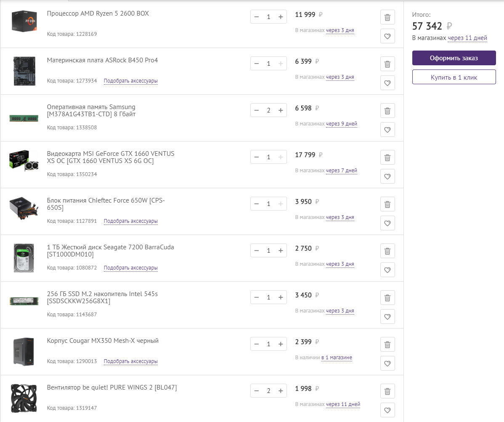
Task: Heart the Cougar MX350 Mesh-X case
Action: pos(387,363)
